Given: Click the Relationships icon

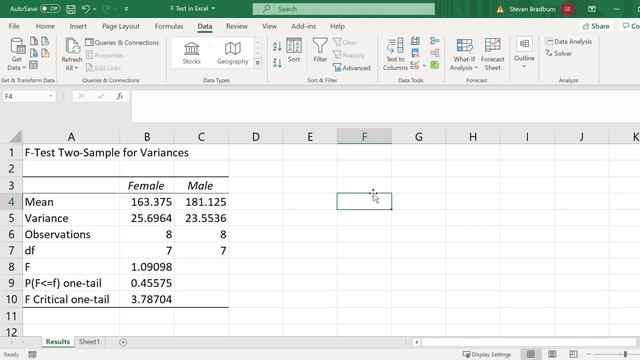Looking at the screenshot, I should [x=435, y=53].
